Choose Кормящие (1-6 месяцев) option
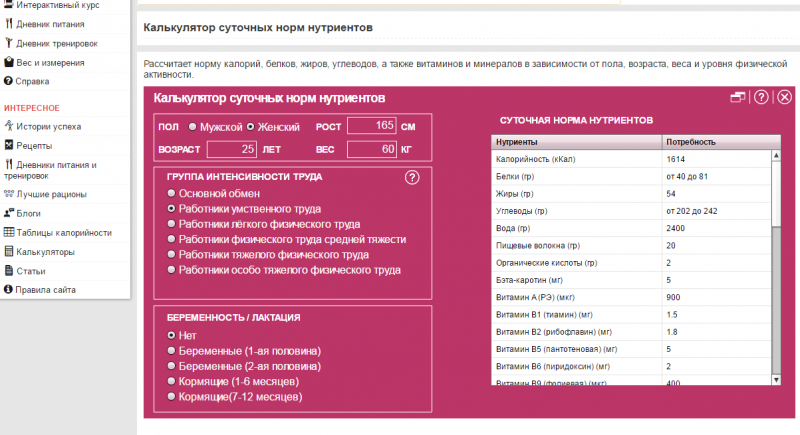 (172, 382)
